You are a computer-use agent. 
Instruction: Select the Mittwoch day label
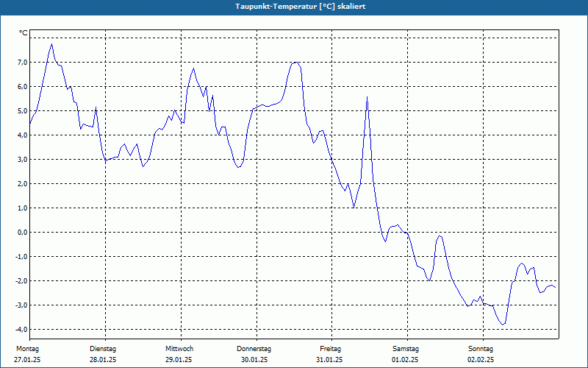[179, 349]
